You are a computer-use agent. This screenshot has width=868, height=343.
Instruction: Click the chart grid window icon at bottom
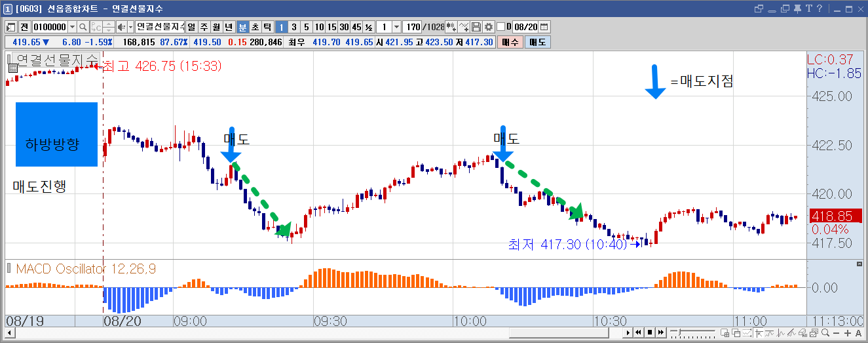click(725, 333)
